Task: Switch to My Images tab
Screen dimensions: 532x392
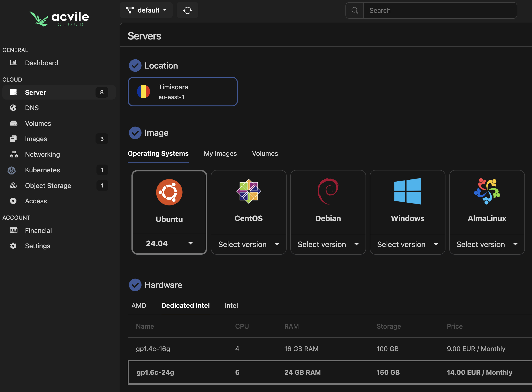Action: click(x=220, y=153)
